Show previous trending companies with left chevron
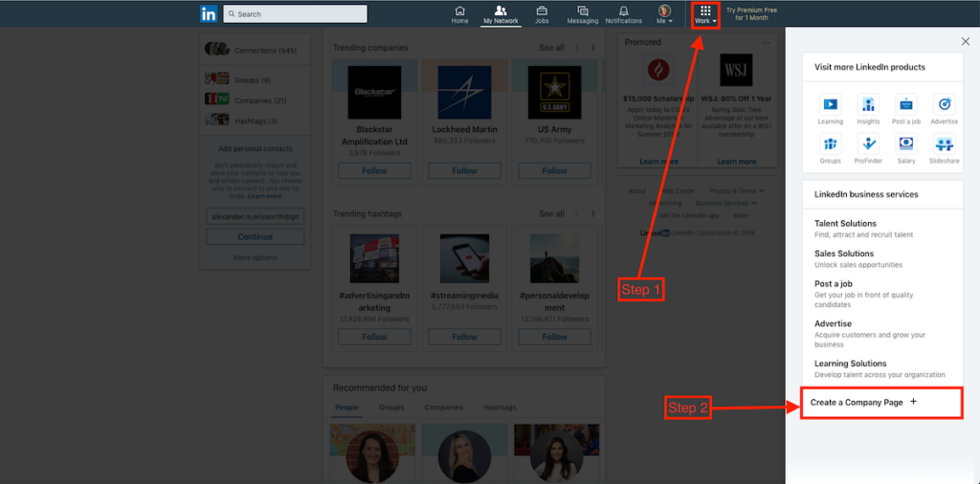980x484 pixels. click(x=576, y=48)
